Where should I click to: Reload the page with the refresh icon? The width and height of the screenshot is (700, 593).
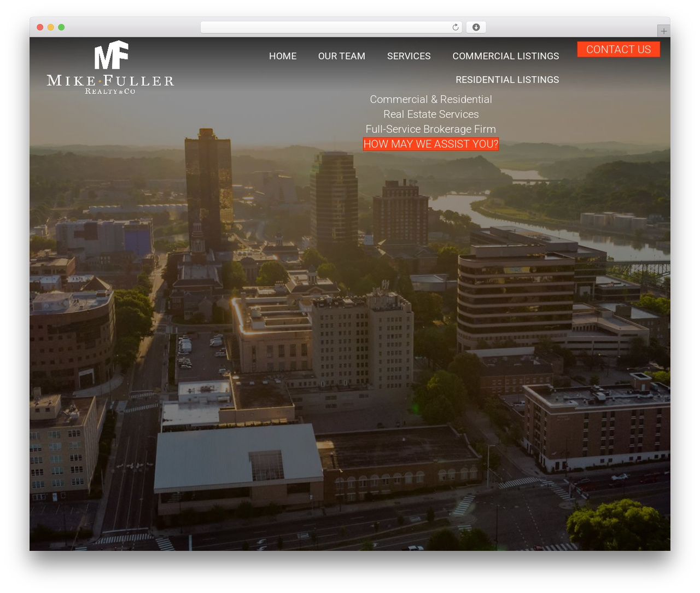(456, 27)
